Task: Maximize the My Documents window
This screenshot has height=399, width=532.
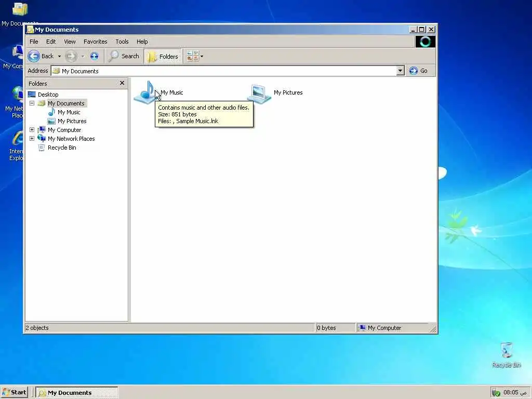Action: coord(422,30)
